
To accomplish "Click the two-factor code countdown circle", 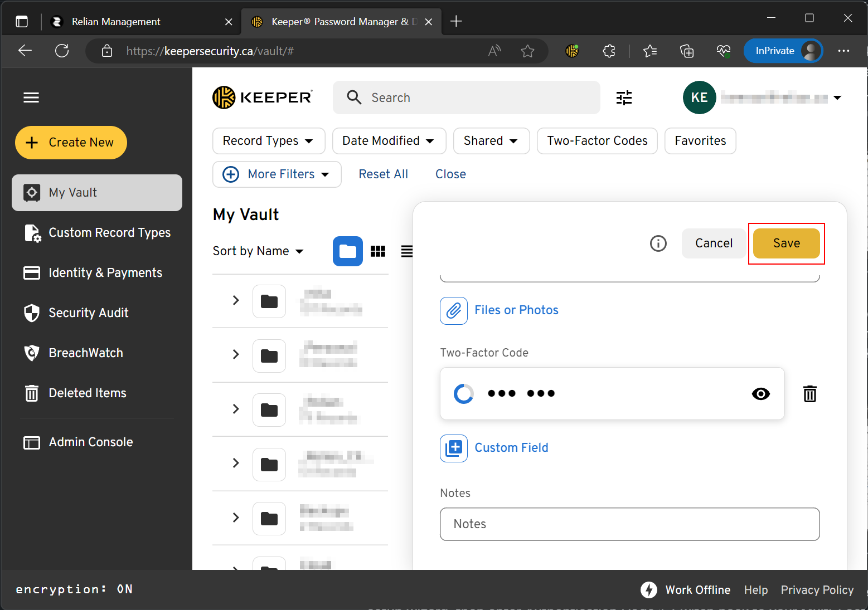I will 464,394.
